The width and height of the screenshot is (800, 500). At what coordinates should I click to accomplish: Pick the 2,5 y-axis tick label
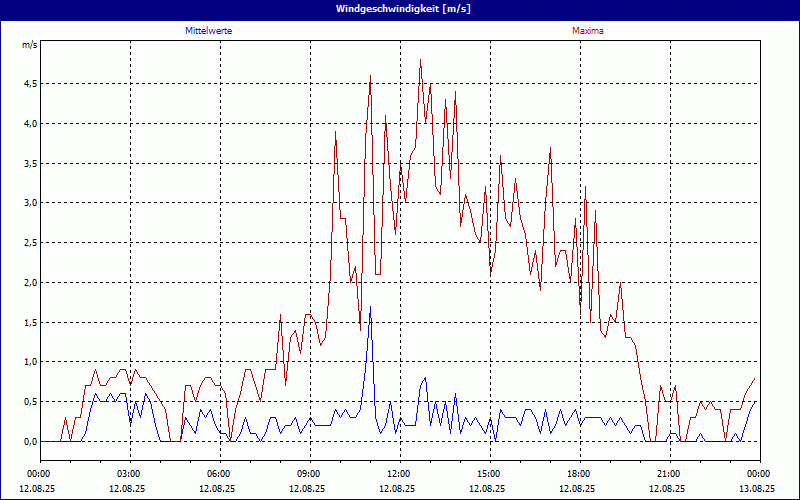click(x=30, y=243)
